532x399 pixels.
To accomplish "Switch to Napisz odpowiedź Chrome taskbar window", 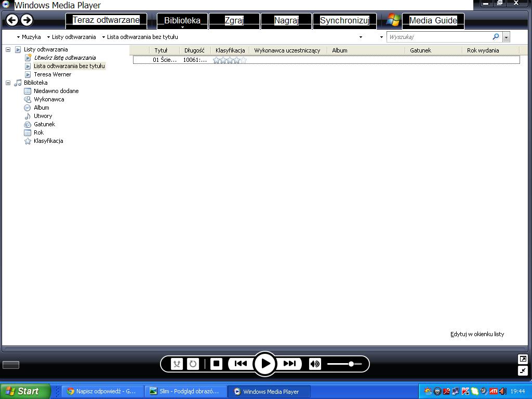I will [x=102, y=391].
